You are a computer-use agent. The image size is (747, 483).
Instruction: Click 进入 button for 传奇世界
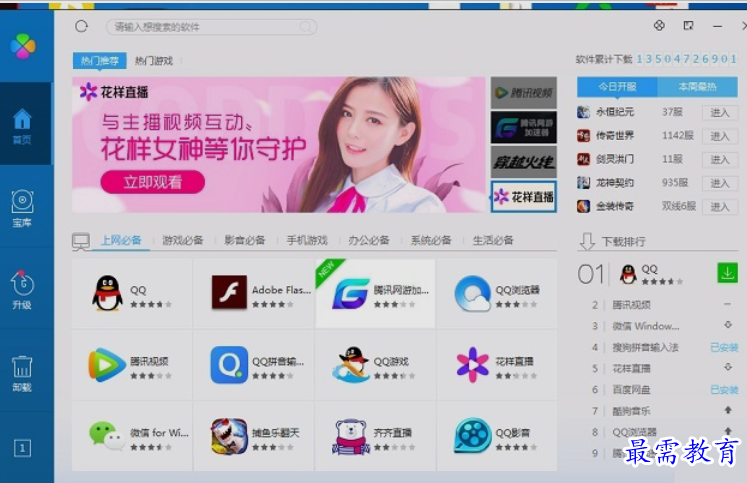[x=720, y=136]
